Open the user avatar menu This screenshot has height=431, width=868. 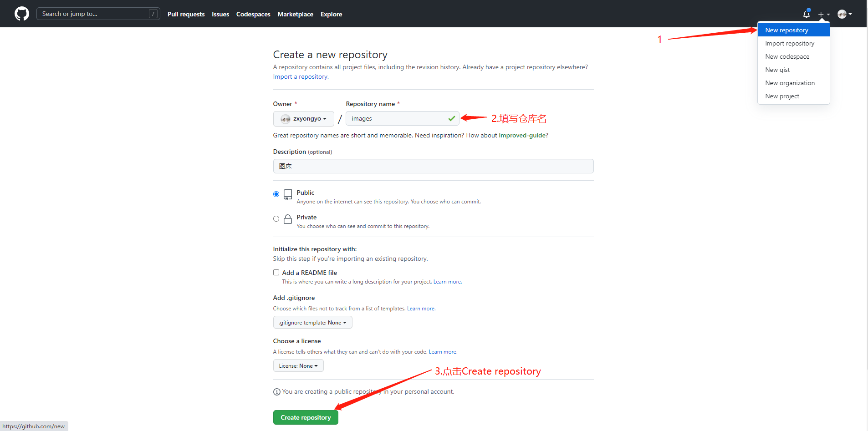(844, 14)
